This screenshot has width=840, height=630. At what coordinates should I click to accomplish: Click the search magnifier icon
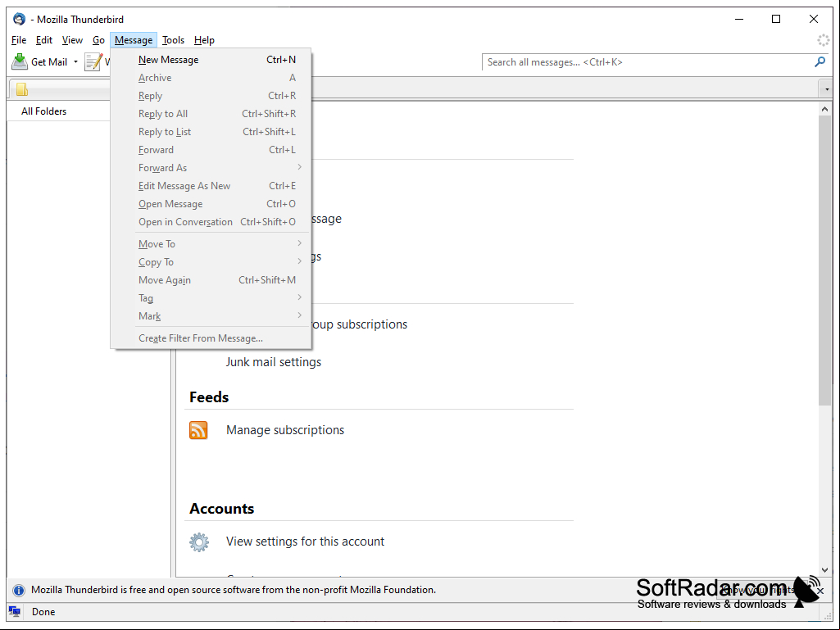pyautogui.click(x=820, y=62)
